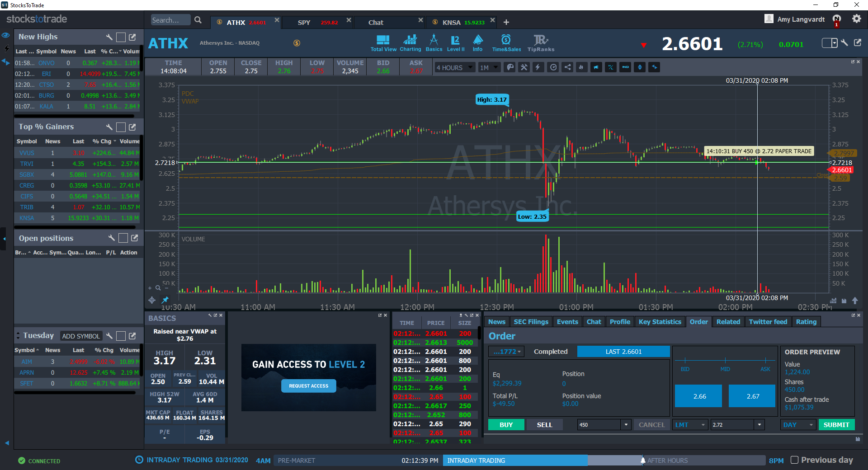The image size is (868, 470).
Task: Submit the order with SUBMIT button
Action: [836, 425]
